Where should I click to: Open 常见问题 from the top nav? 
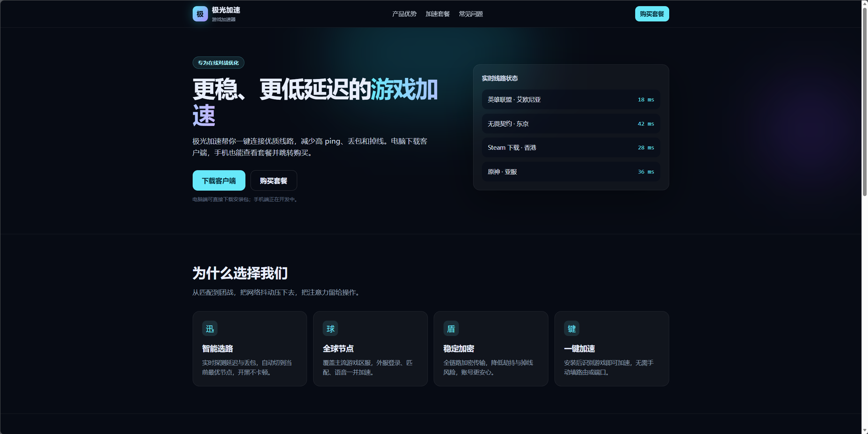tap(471, 14)
